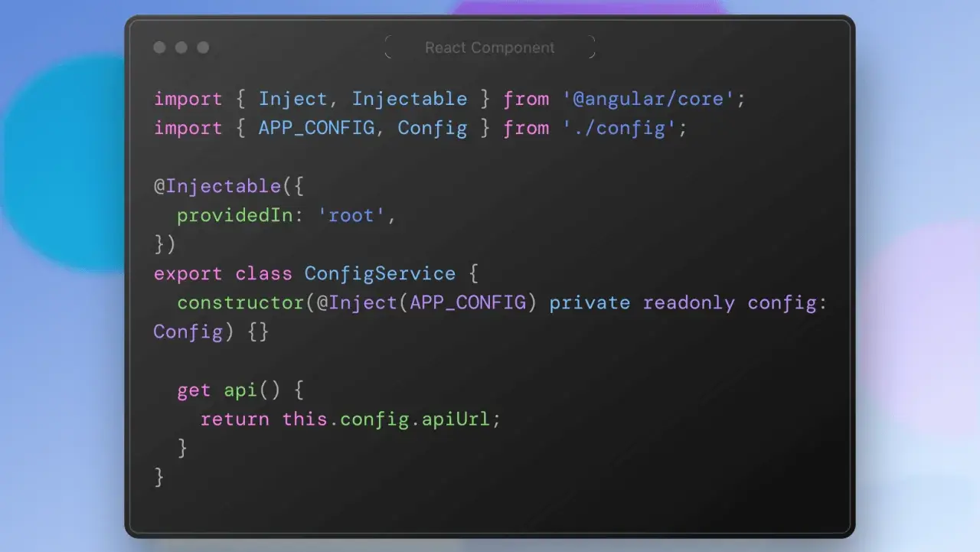
Task: Click 'APP_CONFIG' in the second import line
Action: pos(316,129)
